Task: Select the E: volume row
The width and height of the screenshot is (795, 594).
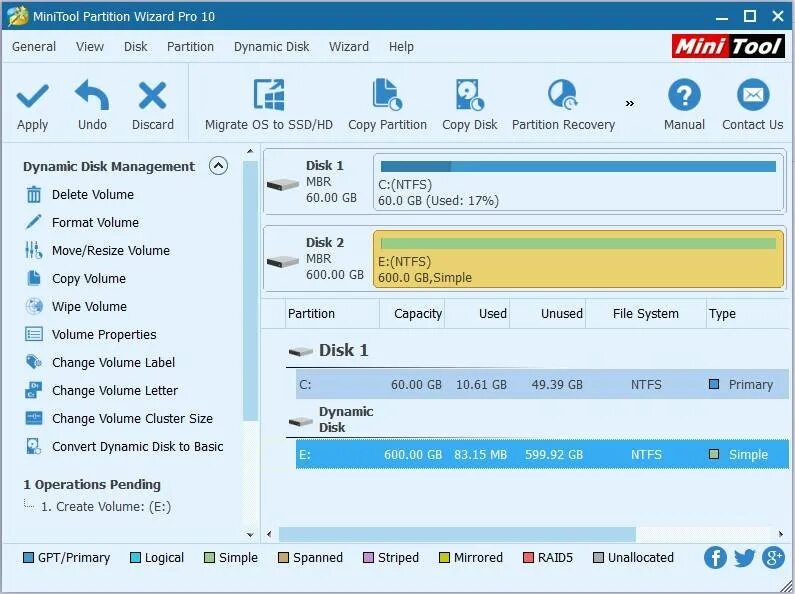Action: coord(542,455)
